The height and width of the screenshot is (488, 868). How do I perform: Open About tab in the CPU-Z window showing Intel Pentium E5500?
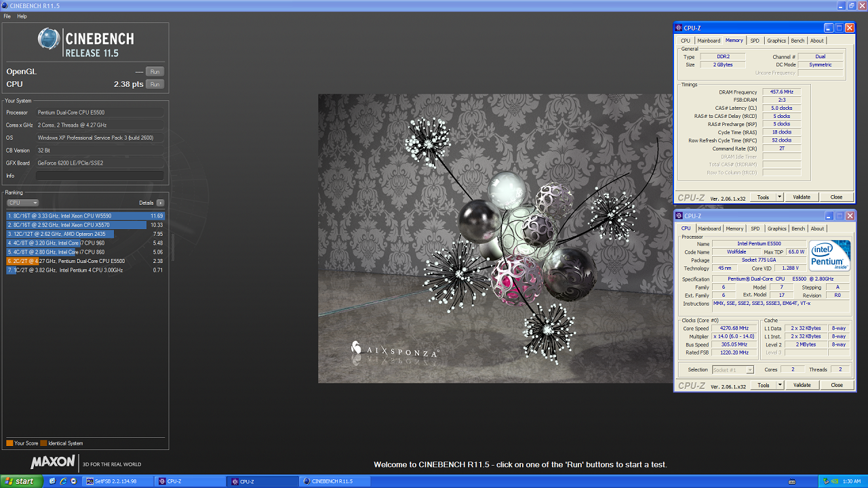[818, 228]
